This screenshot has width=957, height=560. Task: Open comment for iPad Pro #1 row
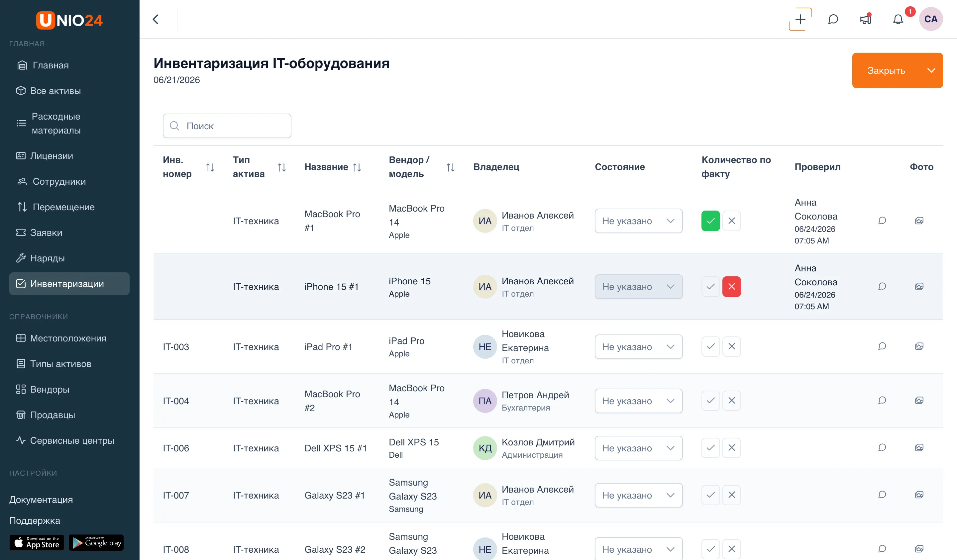882,346
